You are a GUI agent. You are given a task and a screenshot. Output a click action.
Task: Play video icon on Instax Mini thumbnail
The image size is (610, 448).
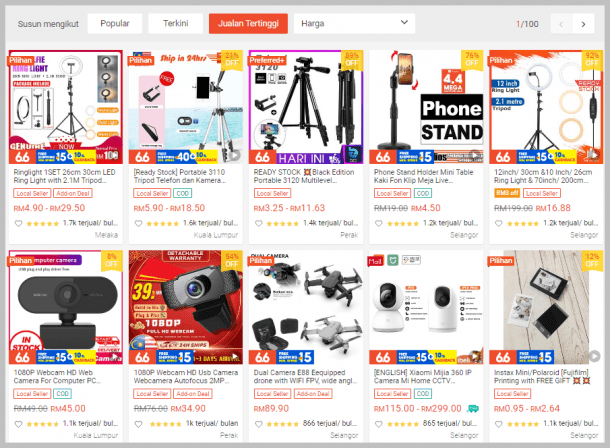[x=594, y=356]
